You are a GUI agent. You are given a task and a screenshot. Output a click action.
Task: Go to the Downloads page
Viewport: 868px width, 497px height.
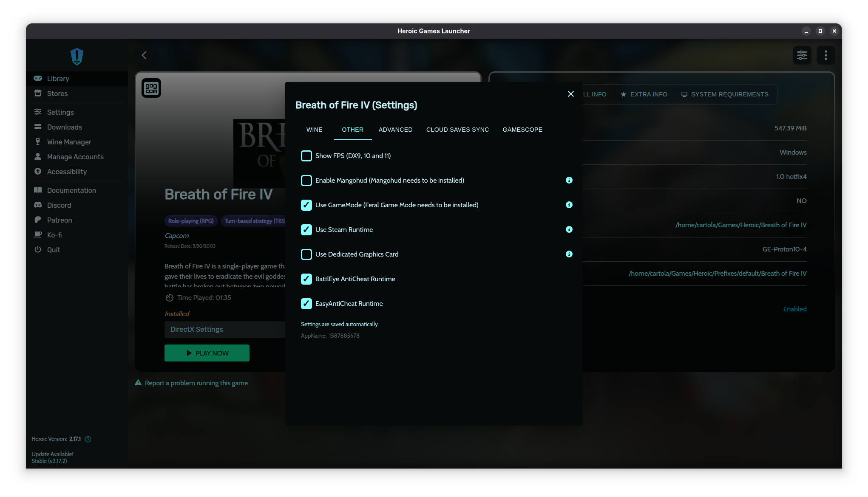point(77,127)
